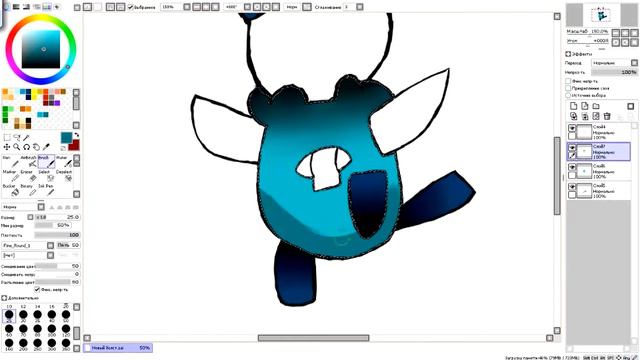Select the Rotate view tool

tap(27, 147)
